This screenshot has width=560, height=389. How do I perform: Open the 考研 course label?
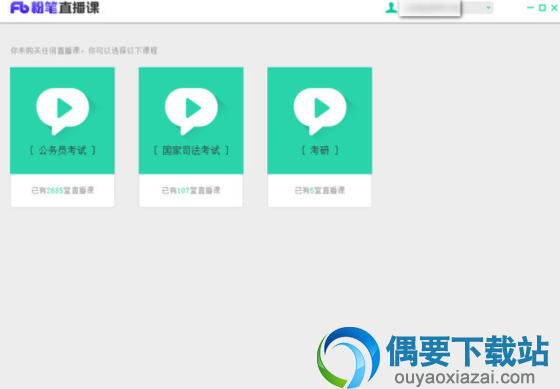pos(320,150)
